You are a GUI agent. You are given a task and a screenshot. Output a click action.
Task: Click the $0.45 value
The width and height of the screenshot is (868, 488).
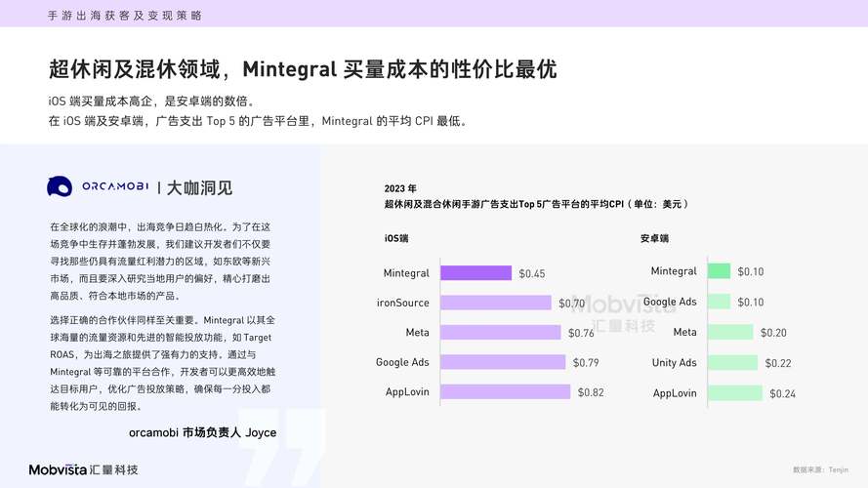pyautogui.click(x=532, y=274)
